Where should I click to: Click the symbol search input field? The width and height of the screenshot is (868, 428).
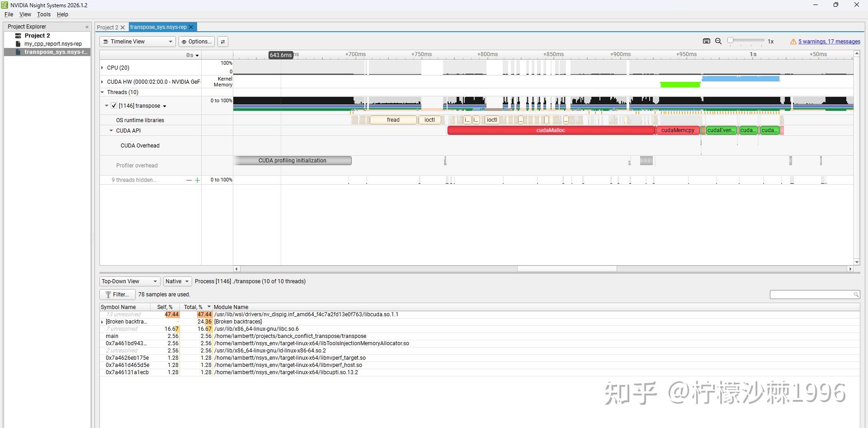[811, 295]
